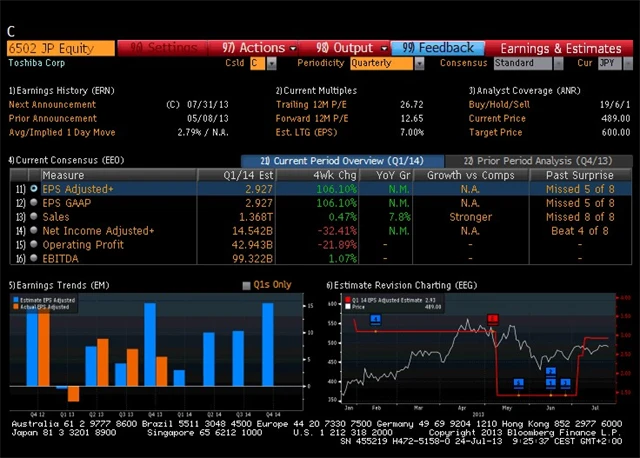Click the Sales YoY growth 7.8%

point(399,217)
